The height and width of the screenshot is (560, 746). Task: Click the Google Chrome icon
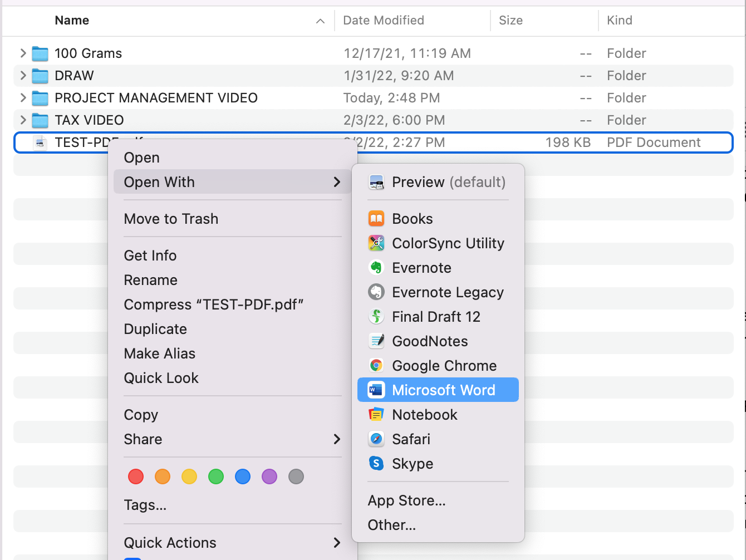click(376, 366)
